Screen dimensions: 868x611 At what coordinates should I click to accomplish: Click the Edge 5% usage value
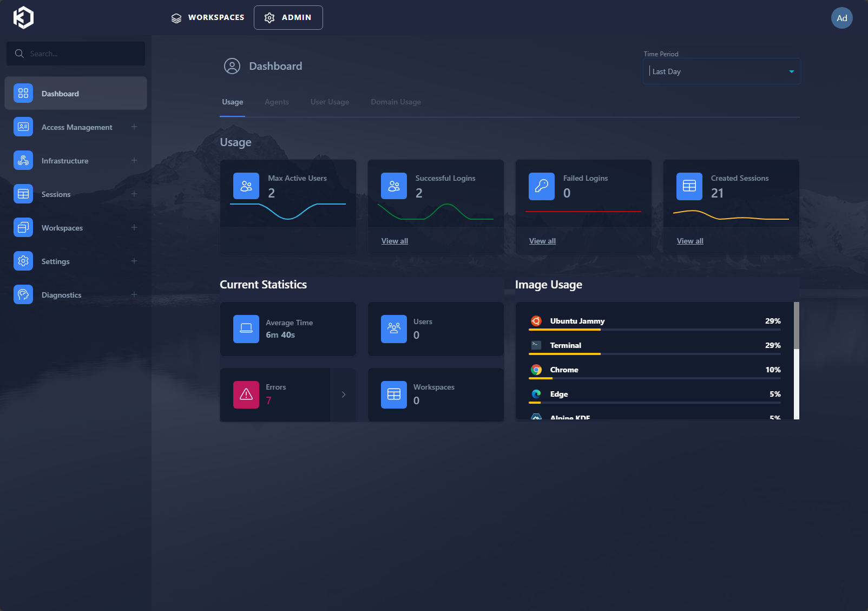point(775,394)
